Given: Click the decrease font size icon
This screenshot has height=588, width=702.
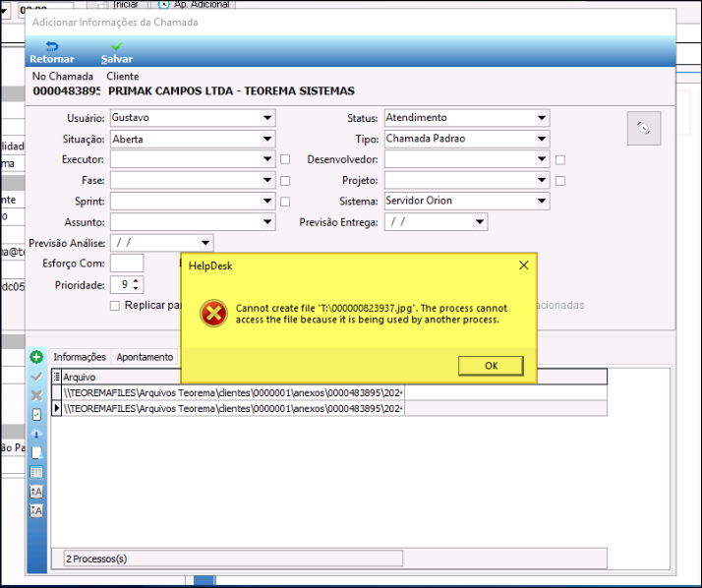Looking at the screenshot, I should point(36,510).
